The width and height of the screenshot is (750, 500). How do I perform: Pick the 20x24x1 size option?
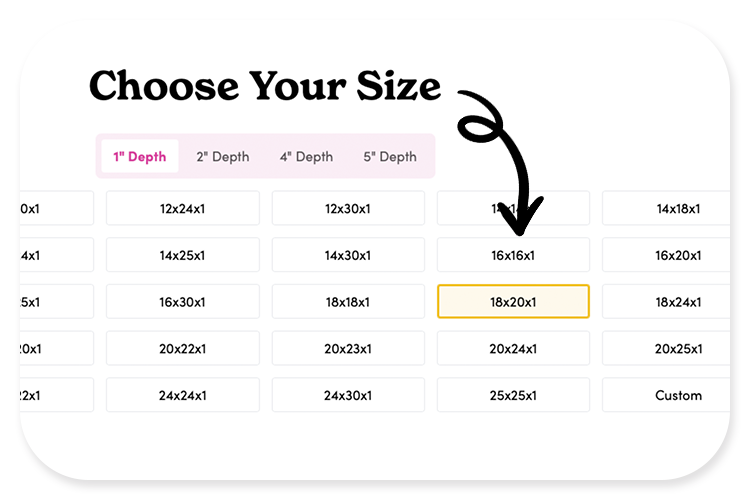(x=513, y=348)
